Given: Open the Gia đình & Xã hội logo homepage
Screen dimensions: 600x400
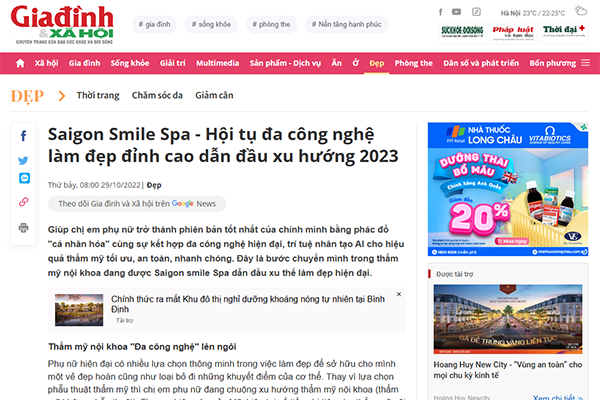Looking at the screenshot, I should (x=62, y=25).
